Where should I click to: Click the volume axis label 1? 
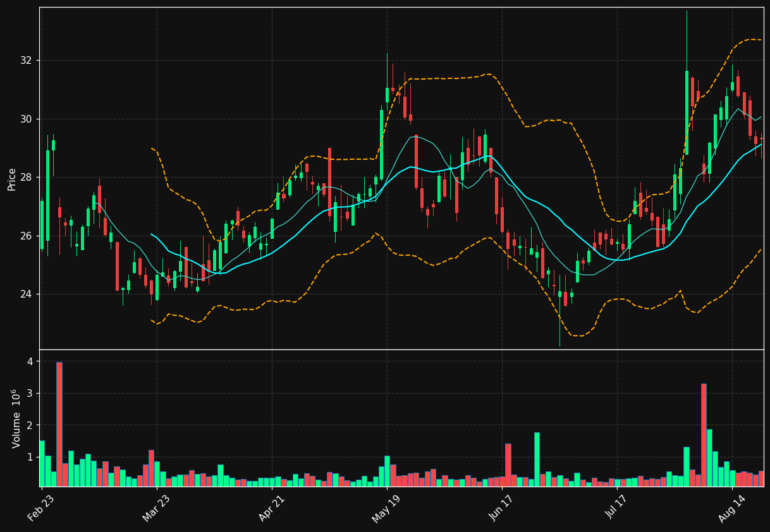(30, 457)
